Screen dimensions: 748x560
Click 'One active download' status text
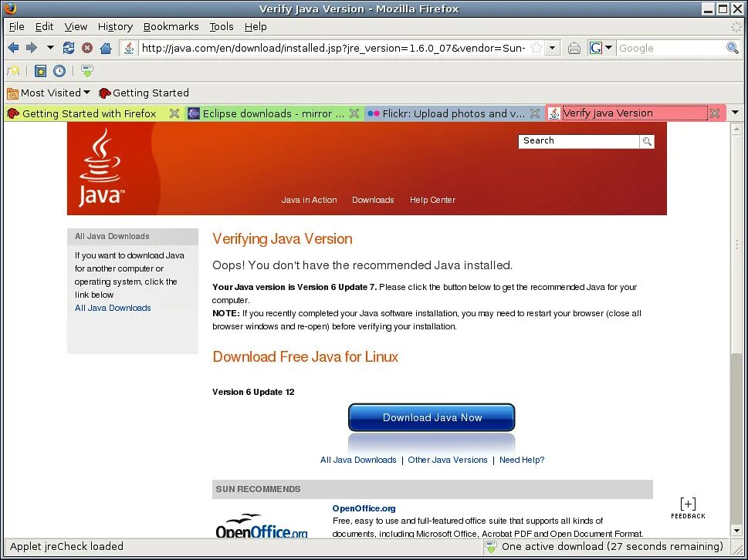612,547
